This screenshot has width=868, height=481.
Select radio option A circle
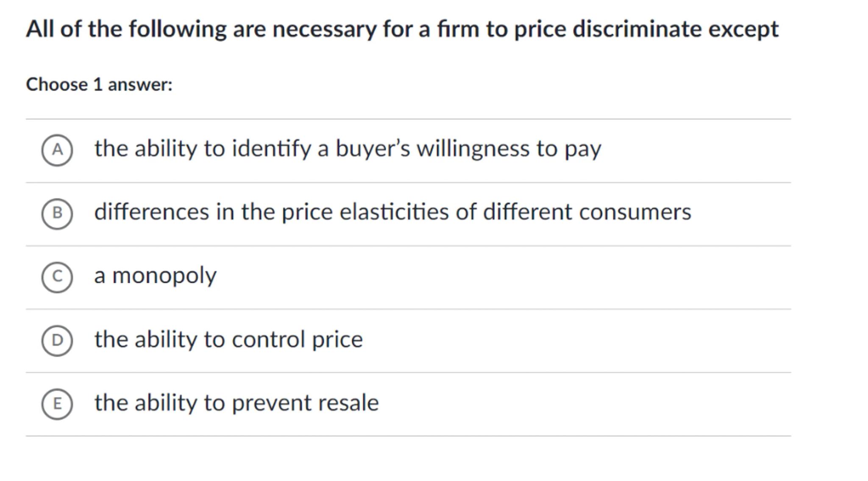coord(57,150)
